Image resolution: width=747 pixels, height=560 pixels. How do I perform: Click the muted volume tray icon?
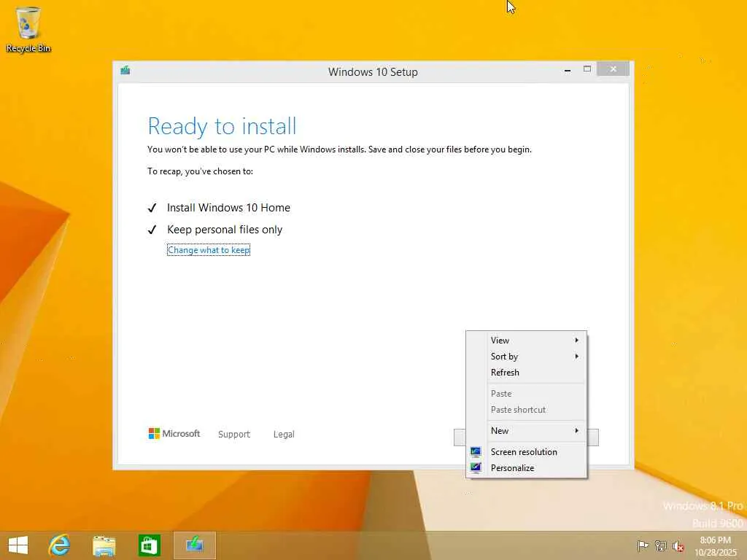678,546
